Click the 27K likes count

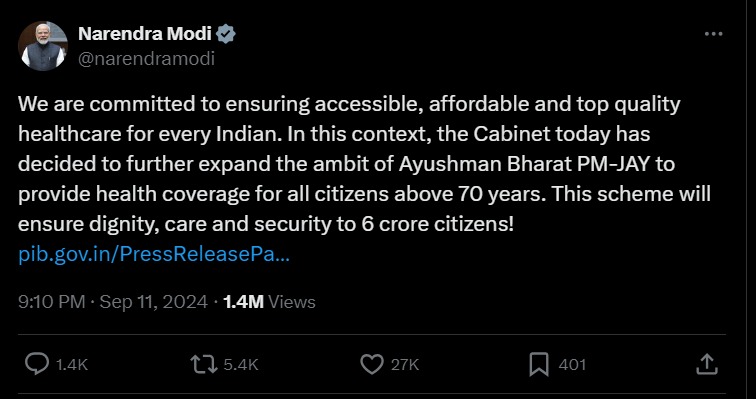(x=405, y=365)
